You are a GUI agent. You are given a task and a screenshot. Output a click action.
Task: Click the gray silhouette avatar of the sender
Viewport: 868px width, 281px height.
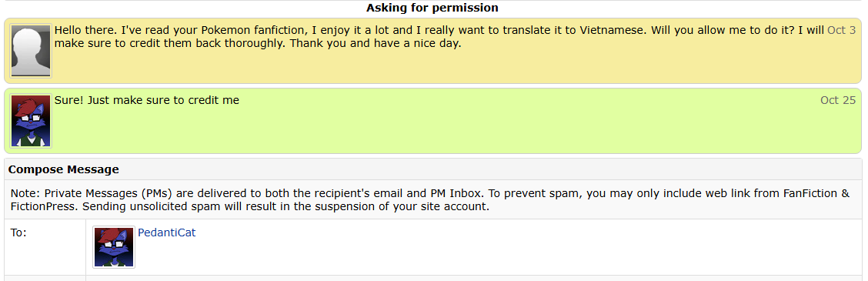(31, 51)
